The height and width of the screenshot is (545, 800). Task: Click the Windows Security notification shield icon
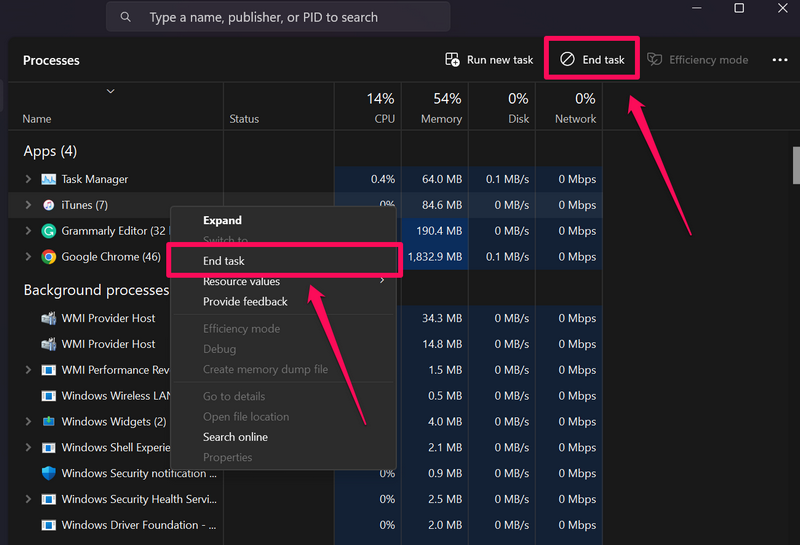48,473
